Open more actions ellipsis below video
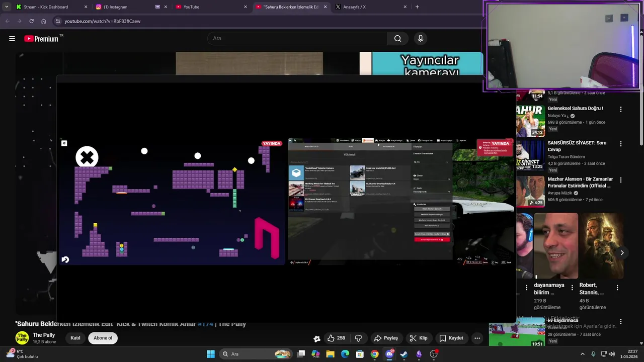Screen dimensions: 644x362 tap(477, 338)
